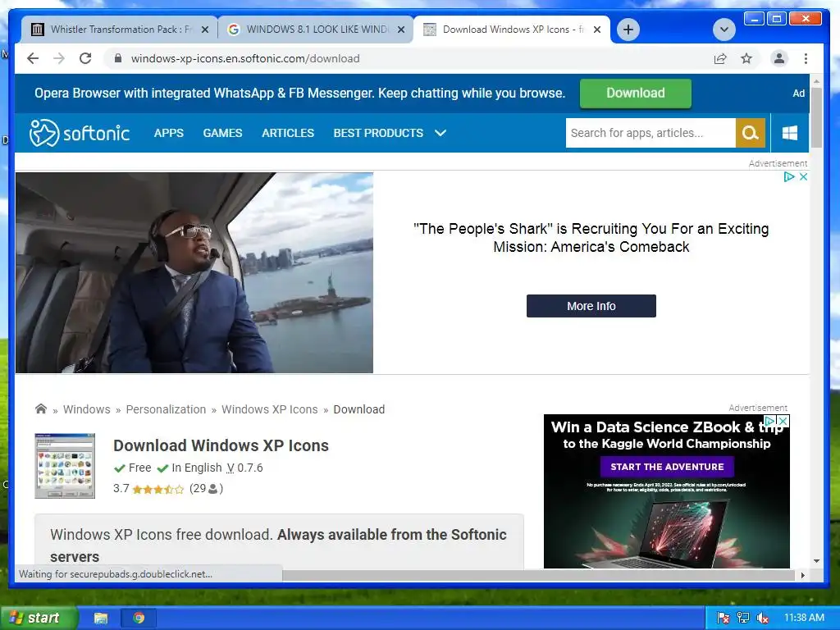The width and height of the screenshot is (840, 630).
Task: Click the 3.7 star rating
Action: (148, 489)
